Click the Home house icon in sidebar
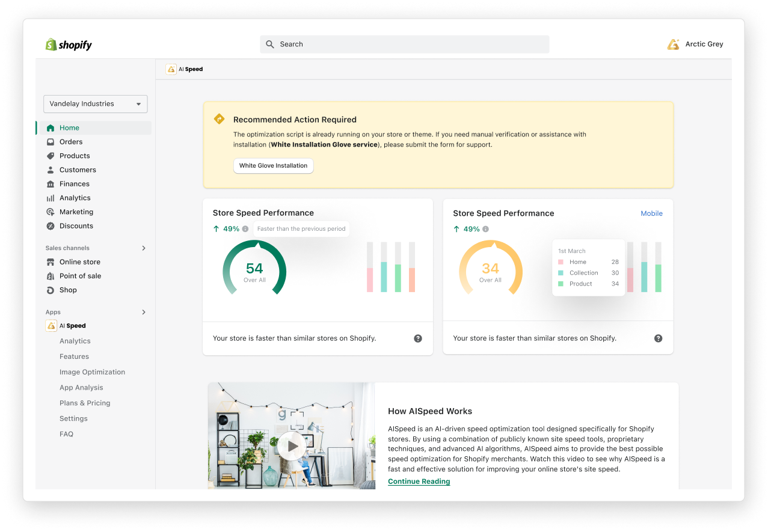 (51, 128)
